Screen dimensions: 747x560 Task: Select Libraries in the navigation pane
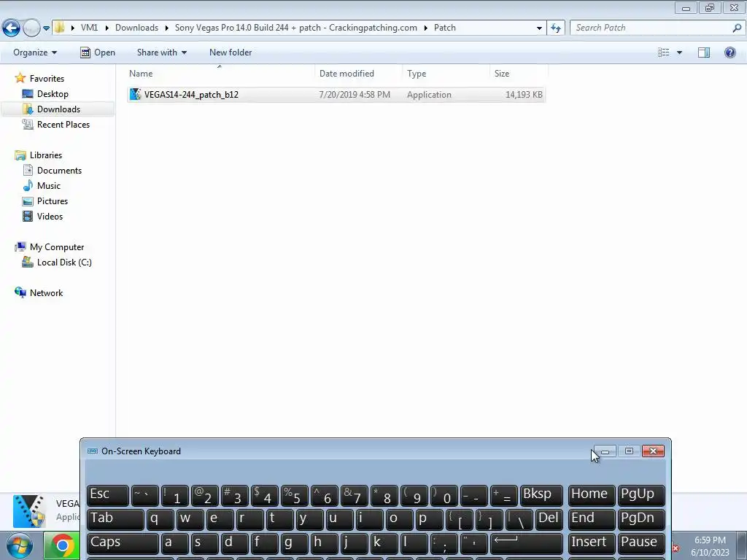click(x=46, y=155)
